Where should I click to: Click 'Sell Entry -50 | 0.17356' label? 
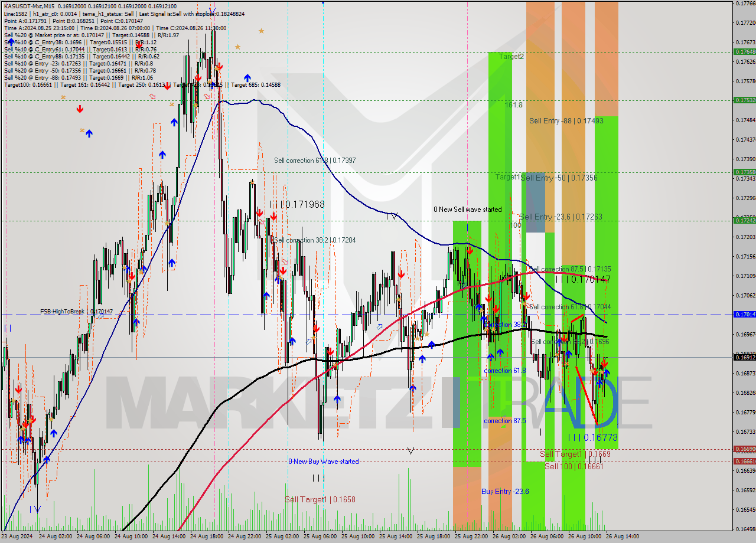click(560, 178)
